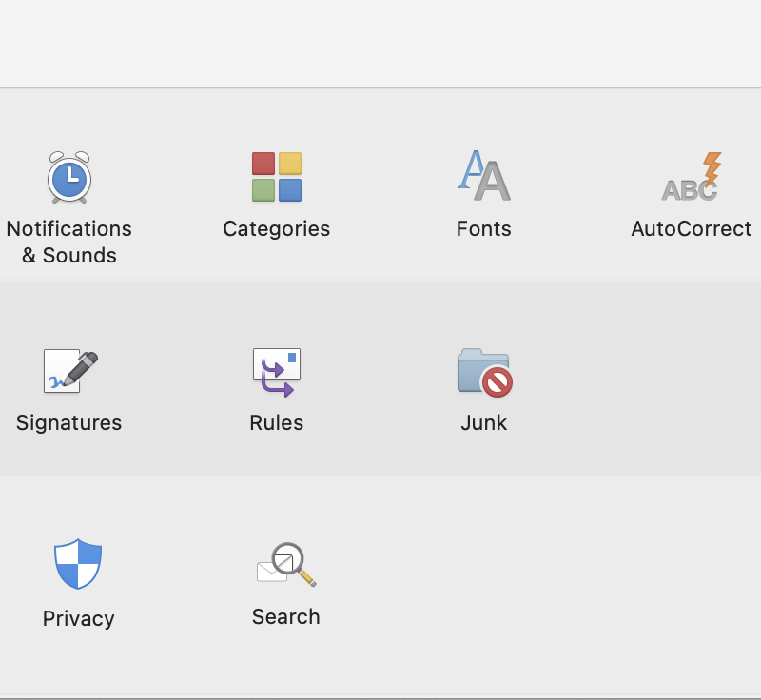The height and width of the screenshot is (700, 761).
Task: Click the red prohibition badge on Junk
Action: point(498,382)
